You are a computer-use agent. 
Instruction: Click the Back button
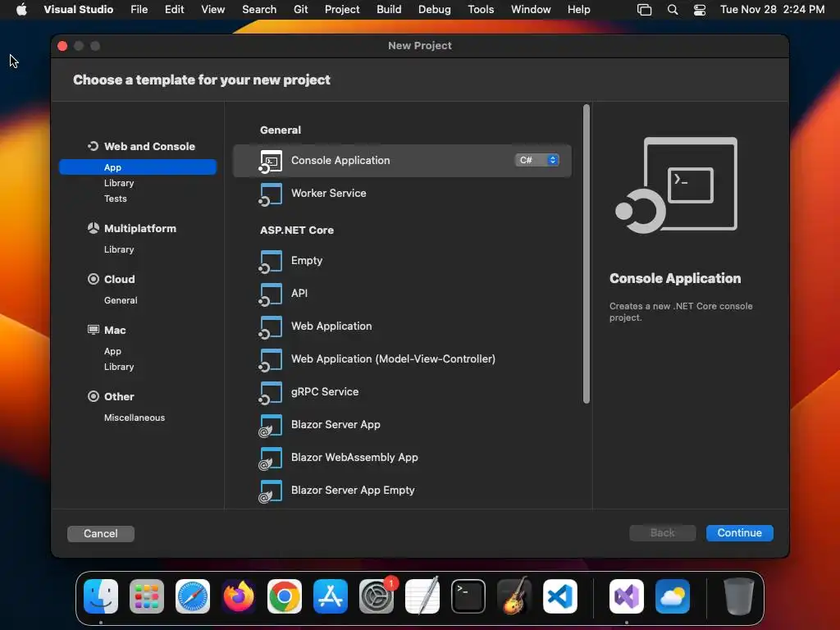pos(662,533)
